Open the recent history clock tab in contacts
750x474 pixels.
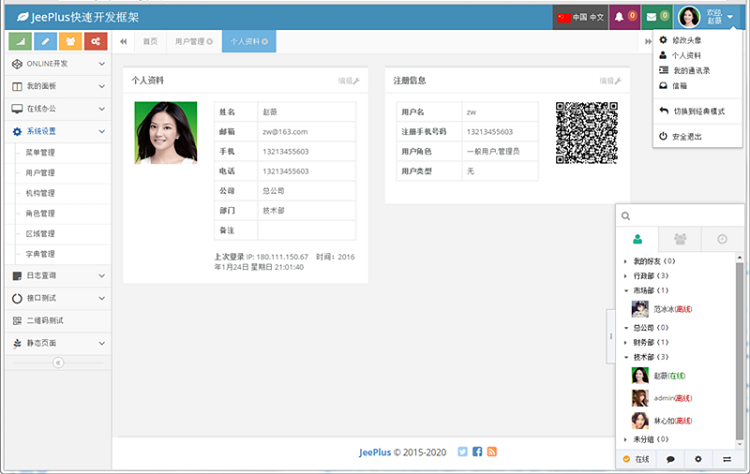click(x=722, y=239)
